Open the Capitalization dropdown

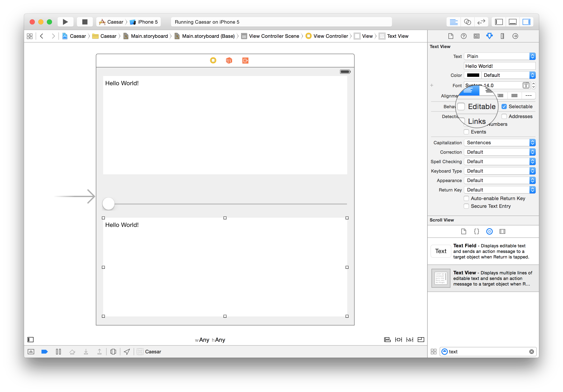pyautogui.click(x=500, y=143)
